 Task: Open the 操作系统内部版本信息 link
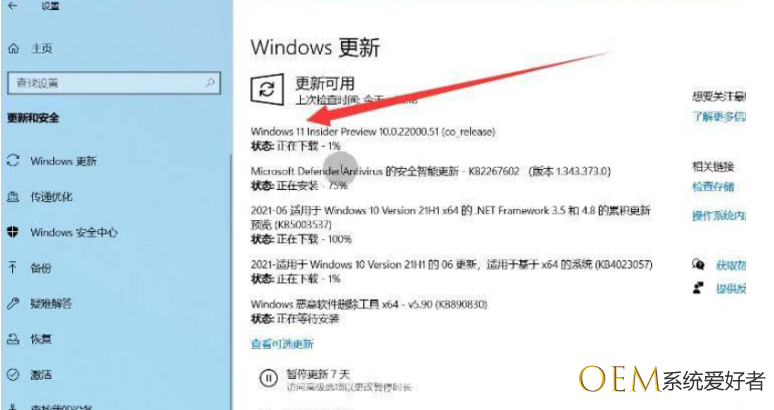coord(719,216)
